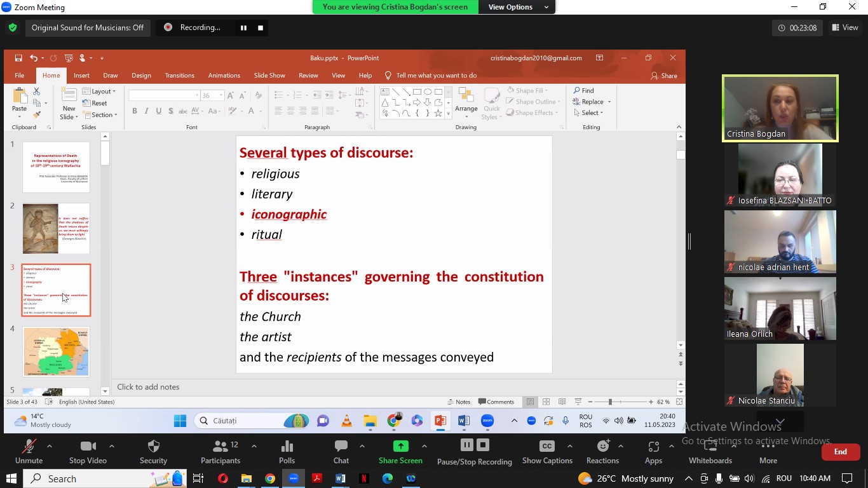The width and height of the screenshot is (868, 488).
Task: Click the Windows Start button at bottom-left
Action: point(11,478)
